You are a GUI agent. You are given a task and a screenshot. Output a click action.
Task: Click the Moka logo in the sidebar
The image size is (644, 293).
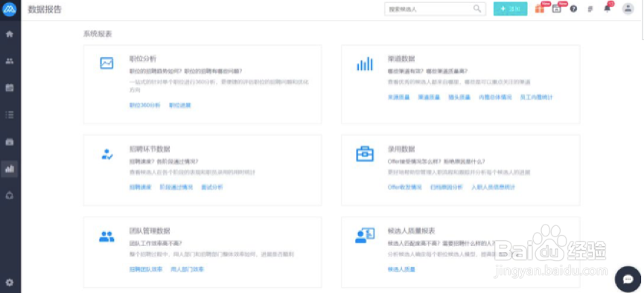[x=9, y=9]
